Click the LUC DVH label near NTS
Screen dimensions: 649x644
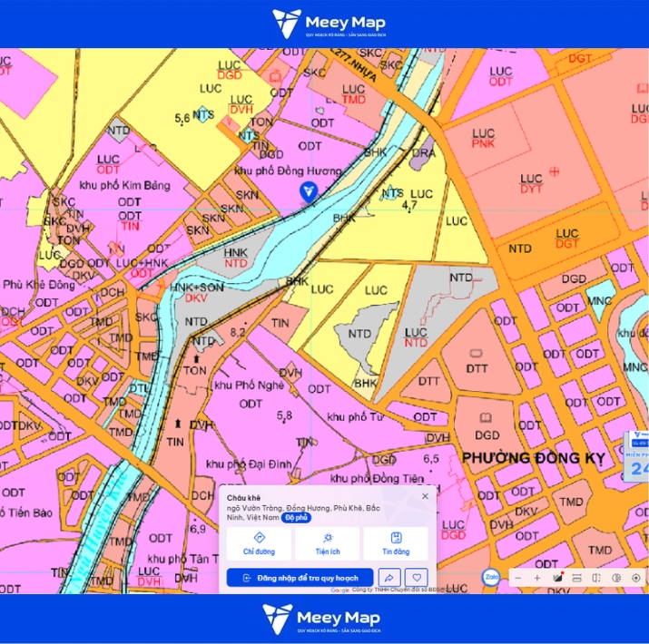point(241,104)
